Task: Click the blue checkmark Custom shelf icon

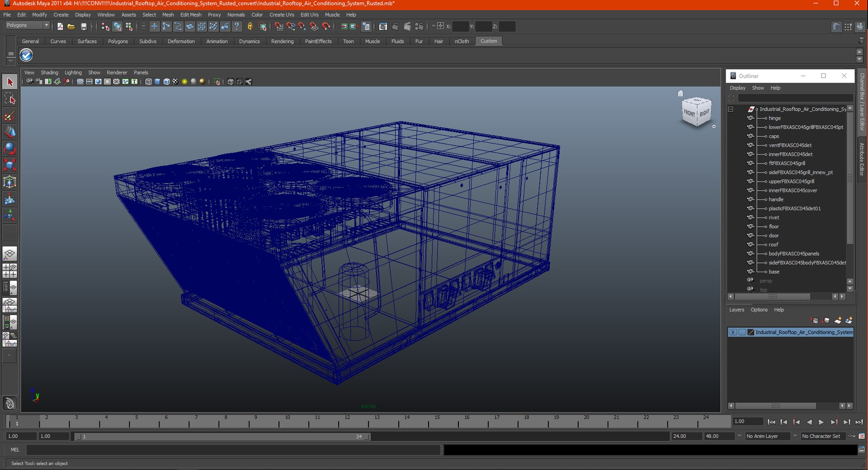Action: pyautogui.click(x=26, y=55)
